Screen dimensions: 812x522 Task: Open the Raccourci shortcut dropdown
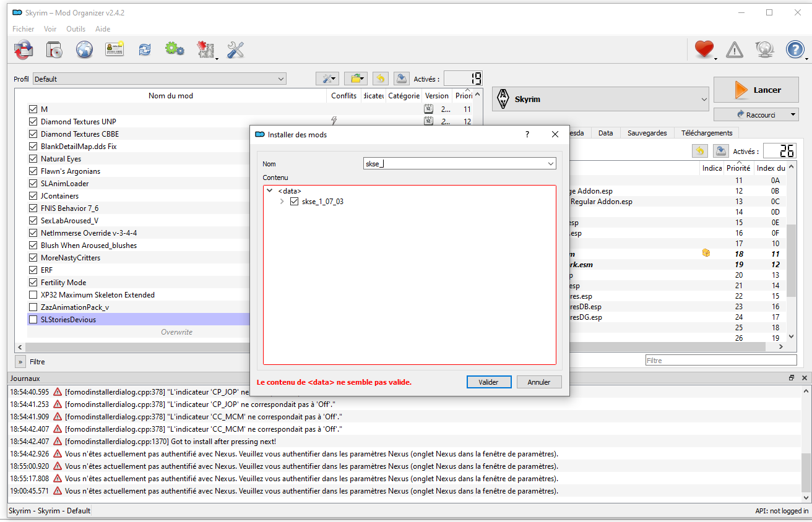pos(756,114)
